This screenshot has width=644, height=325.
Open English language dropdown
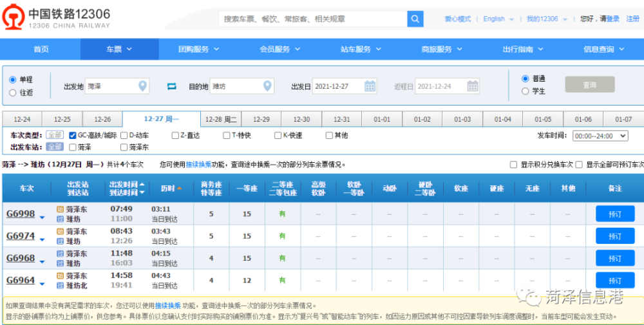tap(498, 19)
